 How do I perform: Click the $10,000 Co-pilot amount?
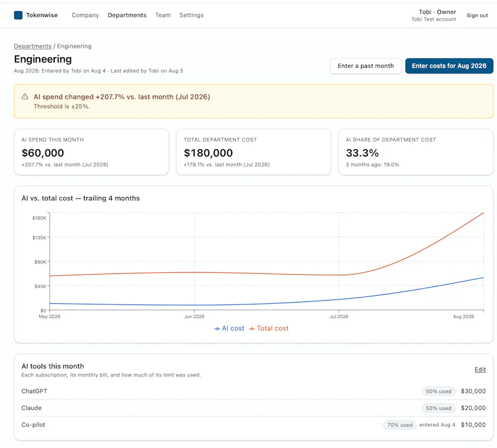click(473, 425)
